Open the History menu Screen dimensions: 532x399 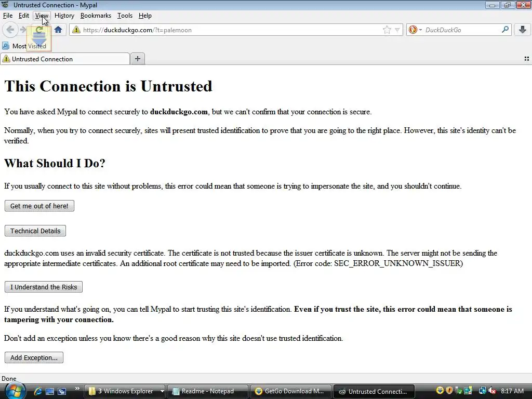[x=64, y=16]
